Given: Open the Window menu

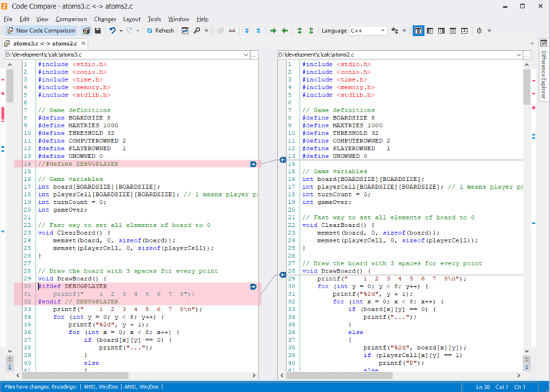Looking at the screenshot, I should 178,19.
